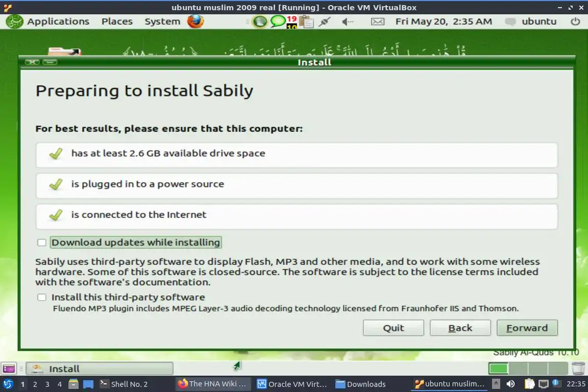Close the Install window via title bar button
The width and height of the screenshot is (588, 392).
32,62
